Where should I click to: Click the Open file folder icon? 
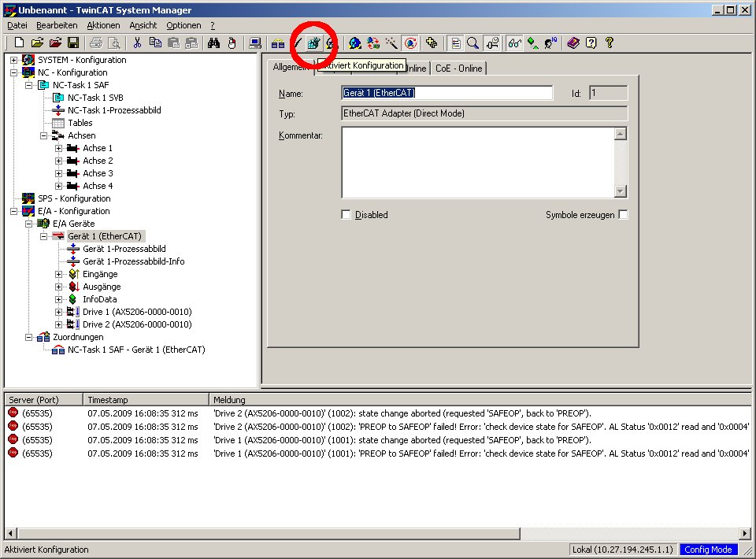click(x=37, y=43)
